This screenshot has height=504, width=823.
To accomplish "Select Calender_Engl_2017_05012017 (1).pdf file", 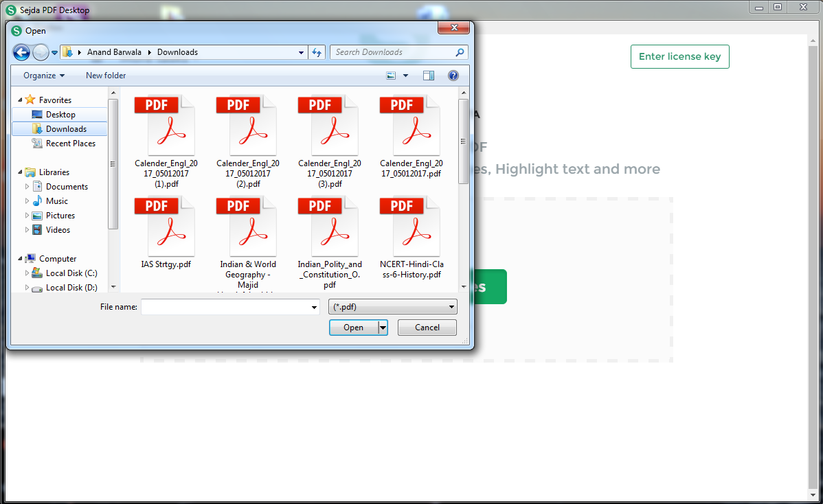I will 166,141.
